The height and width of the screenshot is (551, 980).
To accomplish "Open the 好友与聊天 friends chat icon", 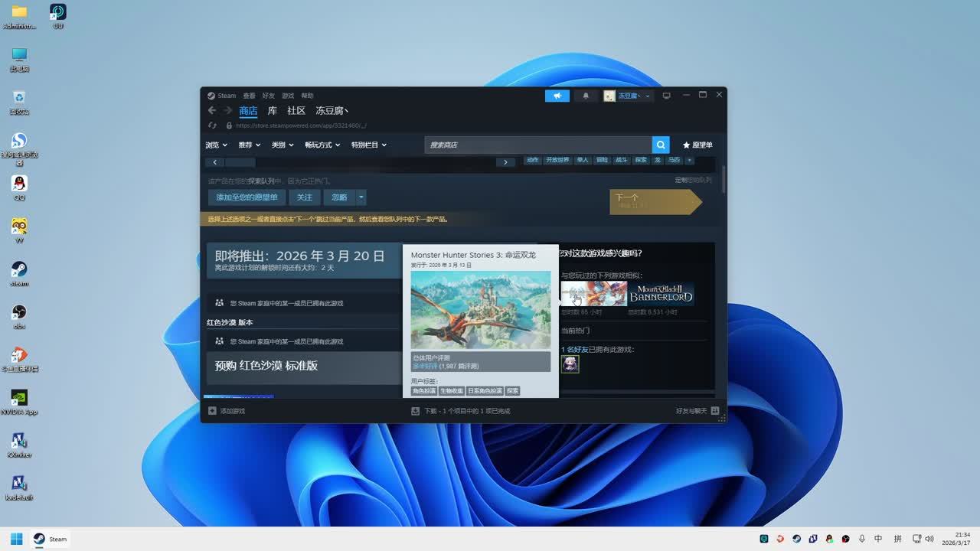I will point(715,411).
